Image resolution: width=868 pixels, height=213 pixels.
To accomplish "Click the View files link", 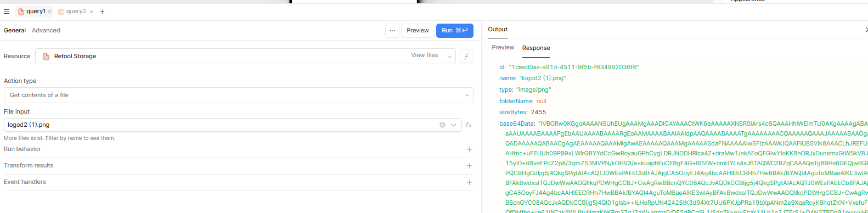I will coord(425,55).
